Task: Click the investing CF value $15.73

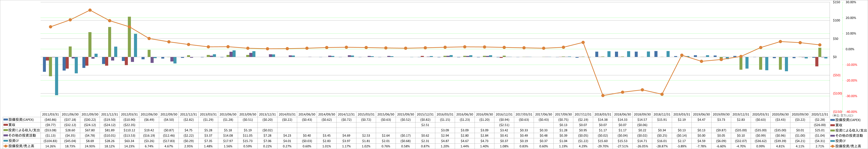Action: coord(247,141)
